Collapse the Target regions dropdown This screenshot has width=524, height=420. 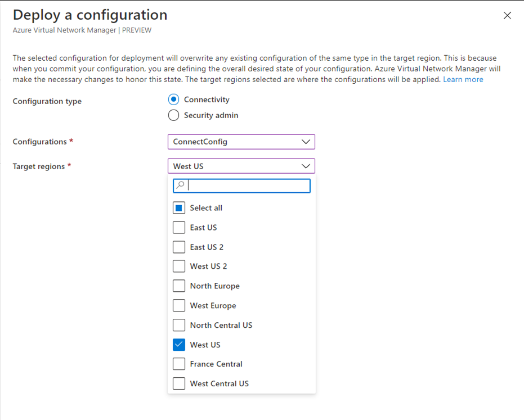coord(241,166)
